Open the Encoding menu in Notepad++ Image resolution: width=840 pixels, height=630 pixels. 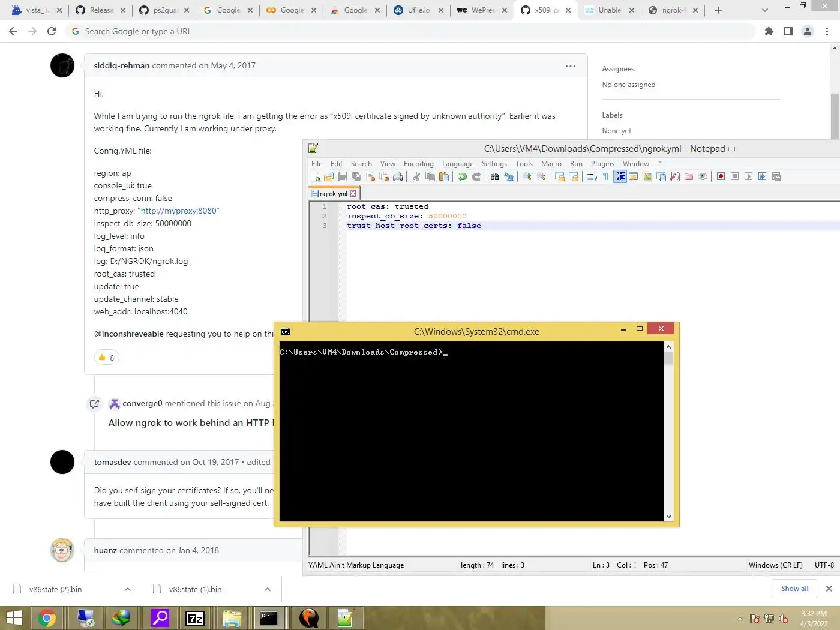(419, 164)
